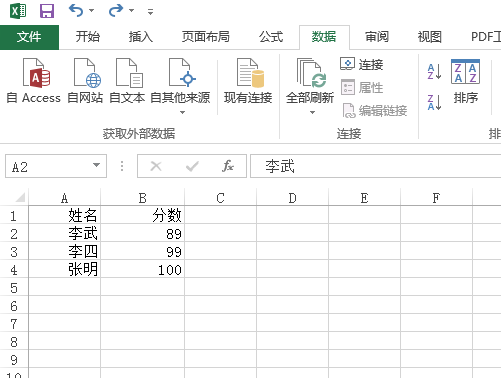
Task: Import data 自网站
Action: tap(85, 81)
